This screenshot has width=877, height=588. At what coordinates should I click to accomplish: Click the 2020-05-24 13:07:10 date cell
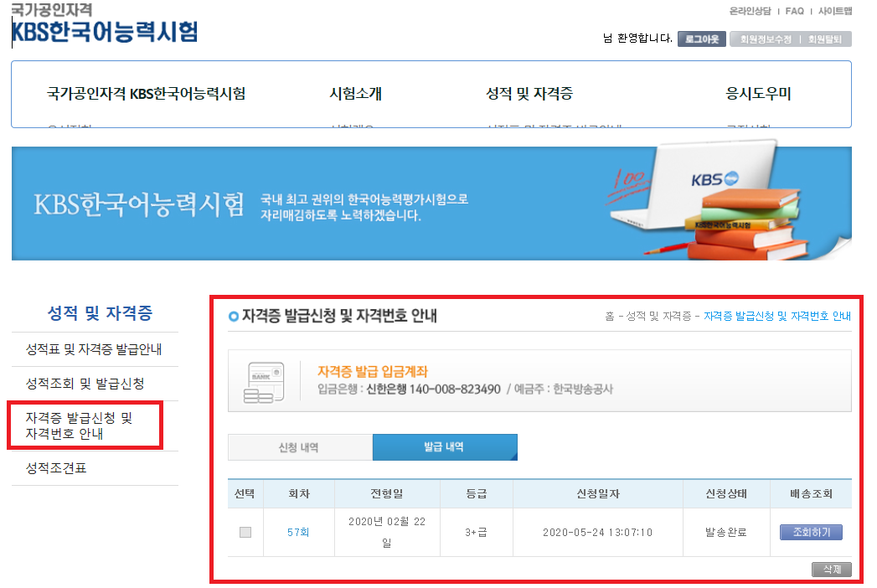[x=598, y=532]
